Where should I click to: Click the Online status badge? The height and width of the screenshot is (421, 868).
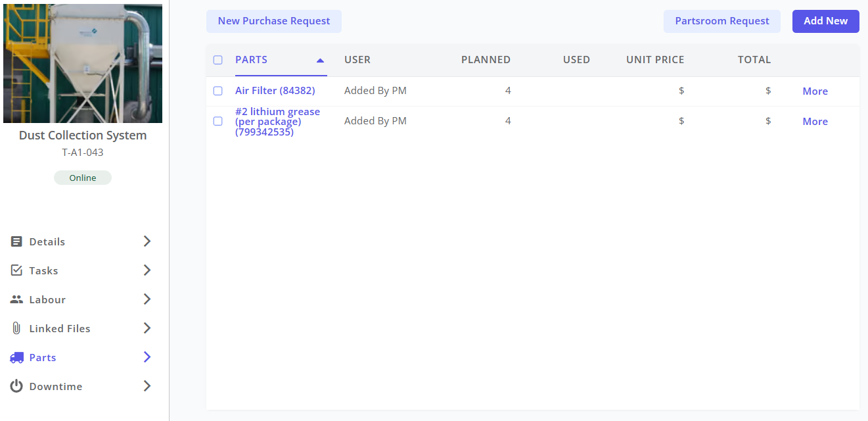coord(83,178)
